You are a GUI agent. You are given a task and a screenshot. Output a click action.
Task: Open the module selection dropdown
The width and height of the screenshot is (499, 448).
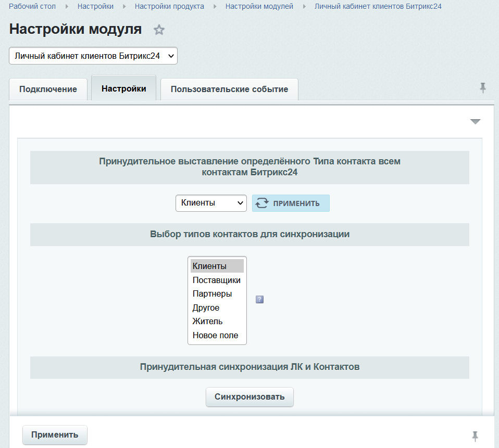pos(93,56)
